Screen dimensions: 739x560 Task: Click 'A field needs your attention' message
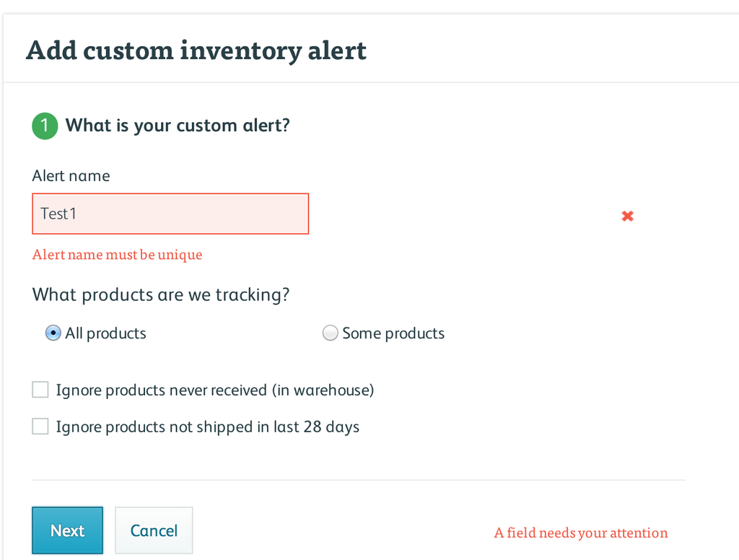pos(581,533)
